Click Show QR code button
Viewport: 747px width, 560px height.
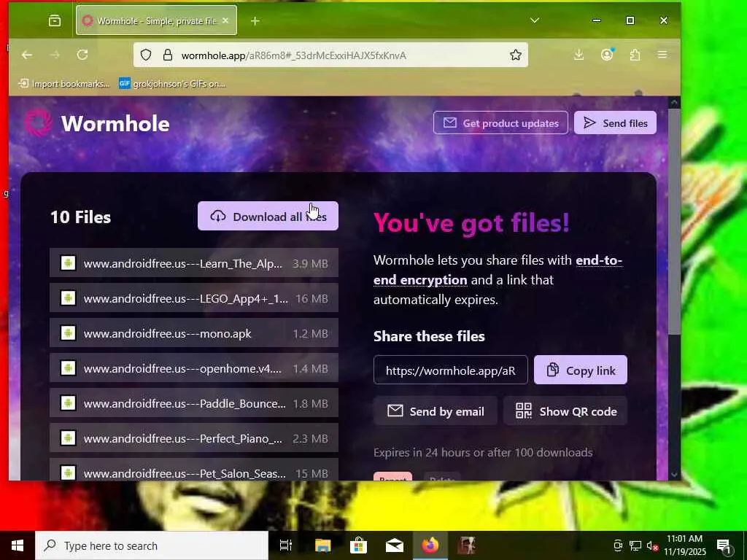[565, 411]
